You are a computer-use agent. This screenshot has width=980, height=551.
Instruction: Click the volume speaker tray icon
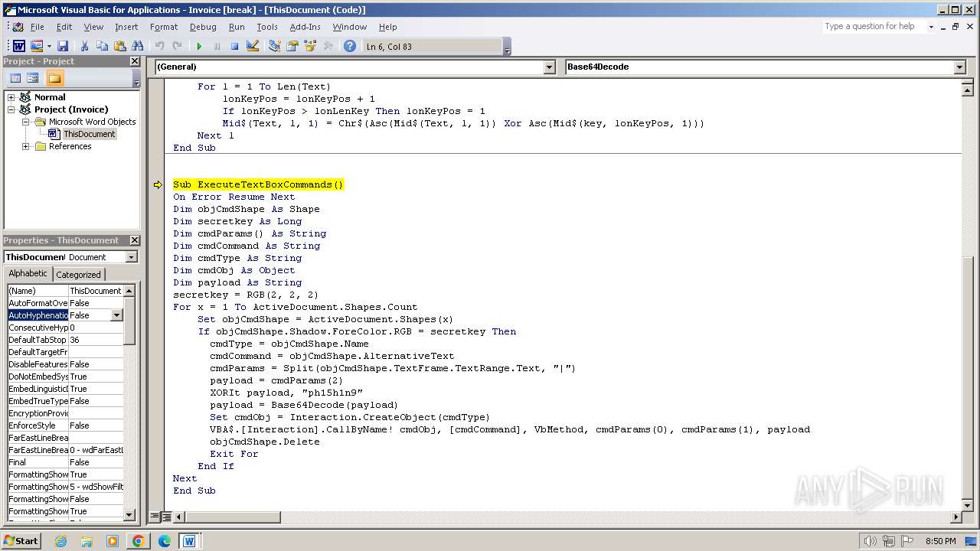pos(870,541)
